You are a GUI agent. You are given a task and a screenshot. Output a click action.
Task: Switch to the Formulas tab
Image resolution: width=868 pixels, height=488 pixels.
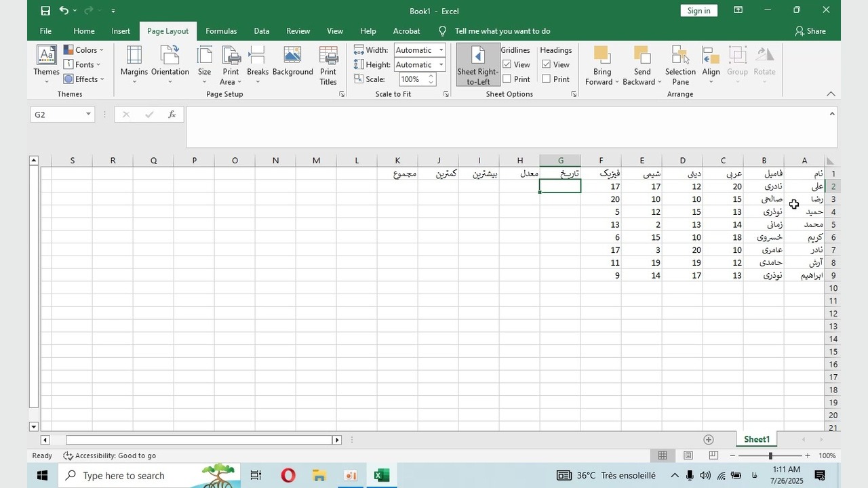tap(221, 31)
